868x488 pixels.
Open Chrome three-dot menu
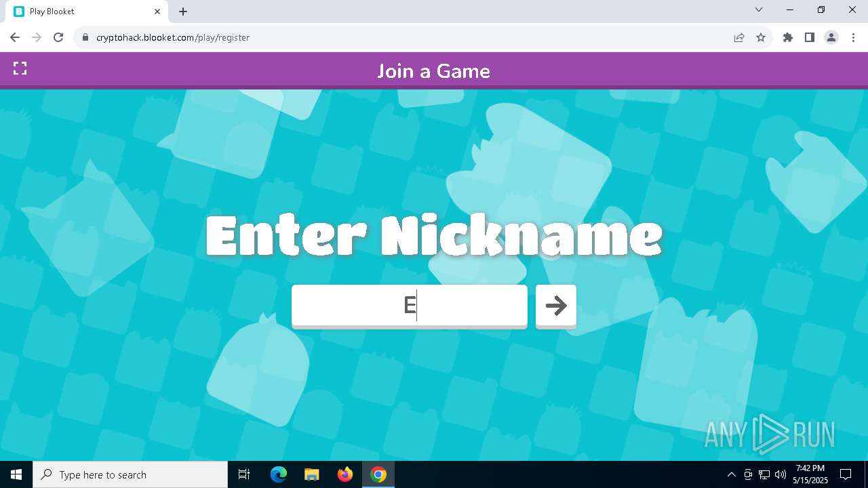click(853, 37)
